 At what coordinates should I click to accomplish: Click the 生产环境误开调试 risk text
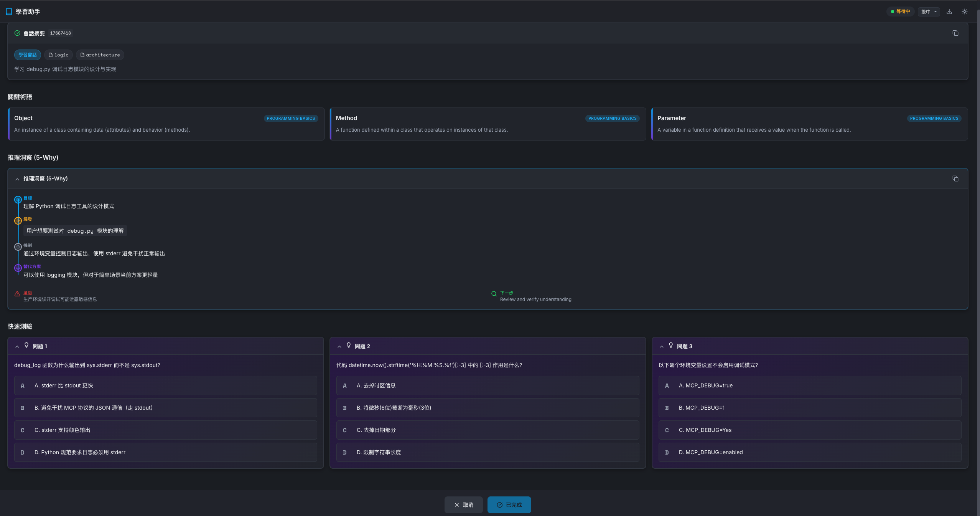(60, 299)
